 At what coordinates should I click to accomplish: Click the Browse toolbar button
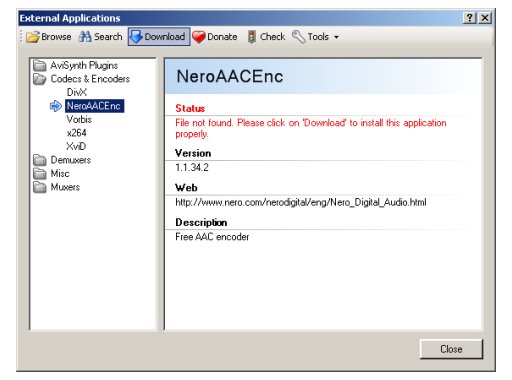click(x=49, y=37)
